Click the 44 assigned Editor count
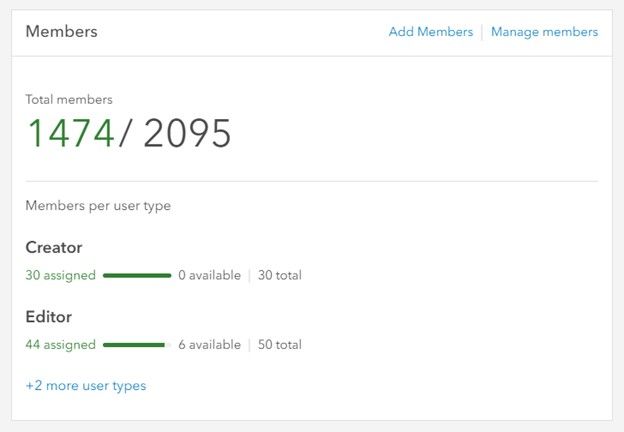The width and height of the screenshot is (624, 432). click(x=61, y=345)
